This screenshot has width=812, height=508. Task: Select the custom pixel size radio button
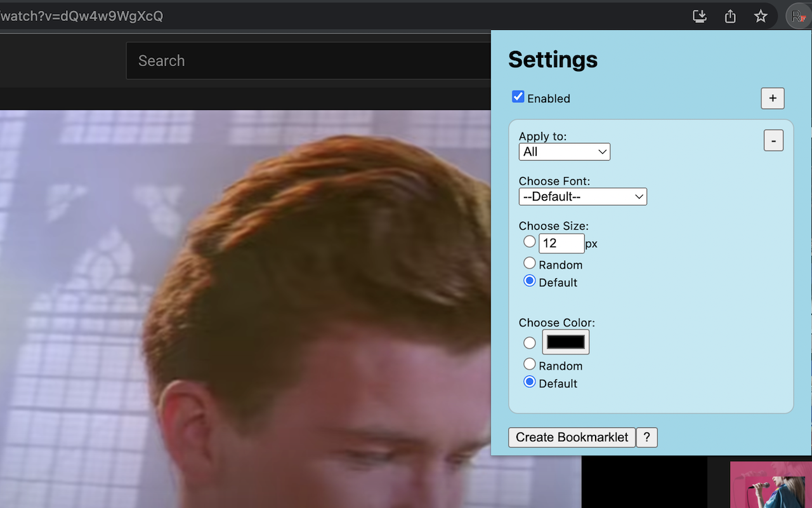[530, 242]
